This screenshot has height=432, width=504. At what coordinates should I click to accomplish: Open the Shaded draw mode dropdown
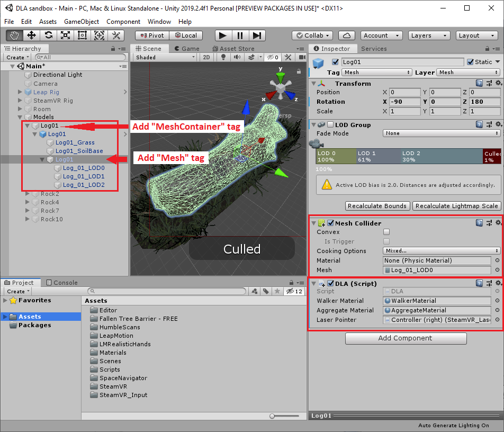[165, 57]
